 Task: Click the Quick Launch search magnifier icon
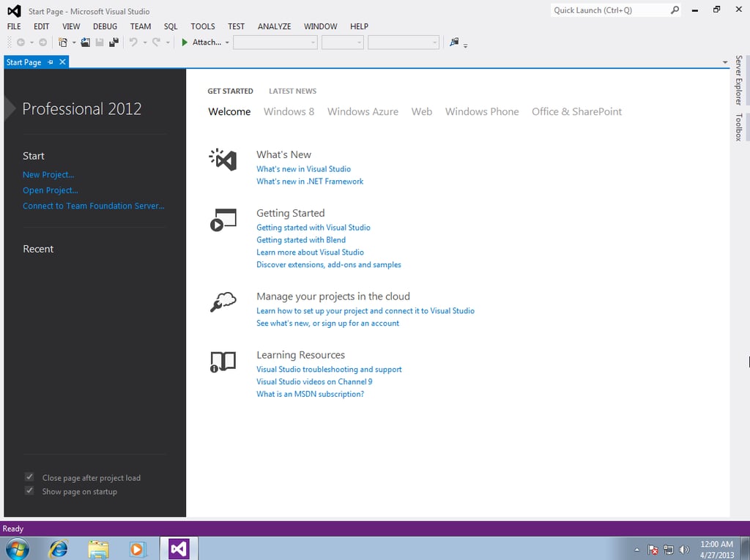point(675,10)
